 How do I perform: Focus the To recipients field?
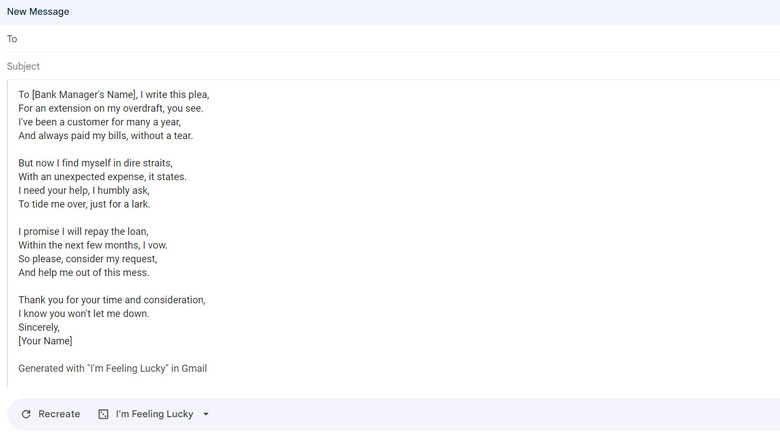coord(390,39)
